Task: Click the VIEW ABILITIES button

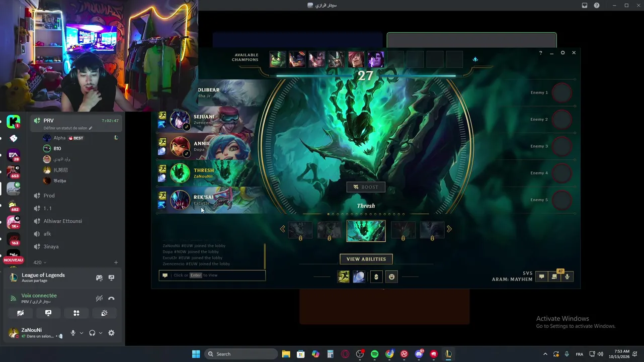Action: [x=366, y=259]
